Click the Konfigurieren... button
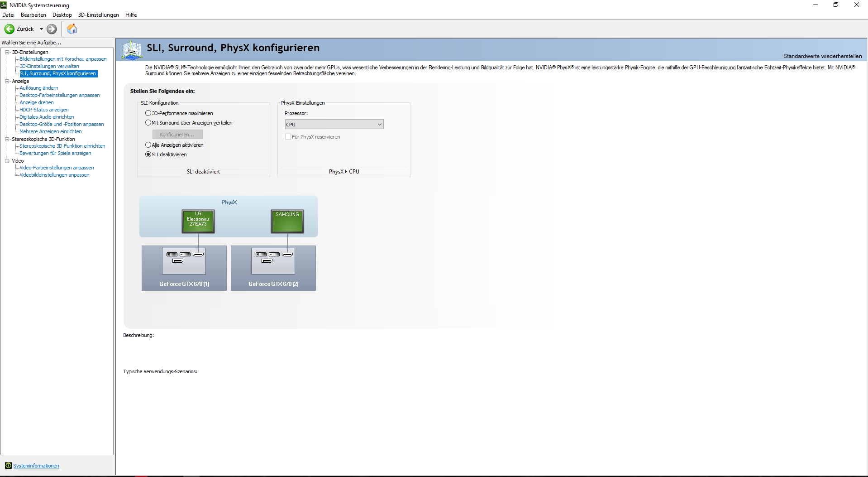 tap(177, 135)
